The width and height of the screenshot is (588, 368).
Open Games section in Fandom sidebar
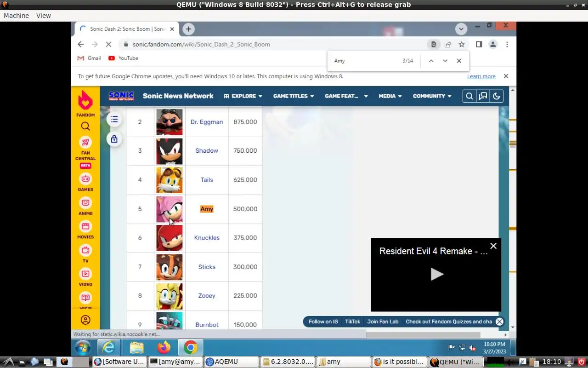(x=85, y=183)
